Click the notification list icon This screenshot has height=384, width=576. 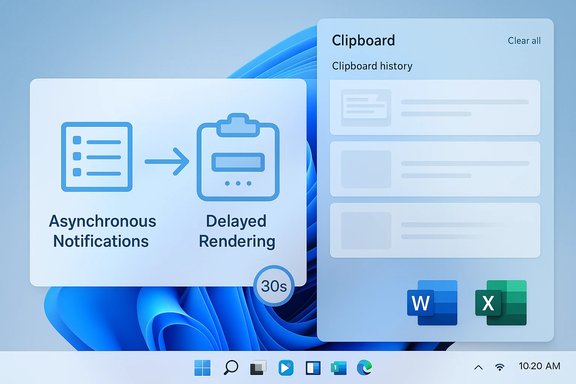(97, 157)
